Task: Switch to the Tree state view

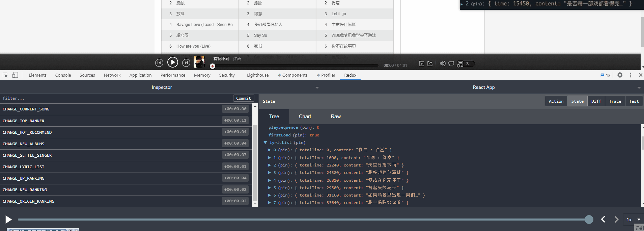Action: tap(274, 117)
